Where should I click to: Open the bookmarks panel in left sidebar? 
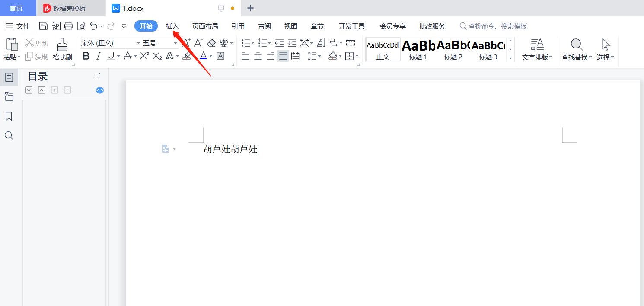point(9,116)
